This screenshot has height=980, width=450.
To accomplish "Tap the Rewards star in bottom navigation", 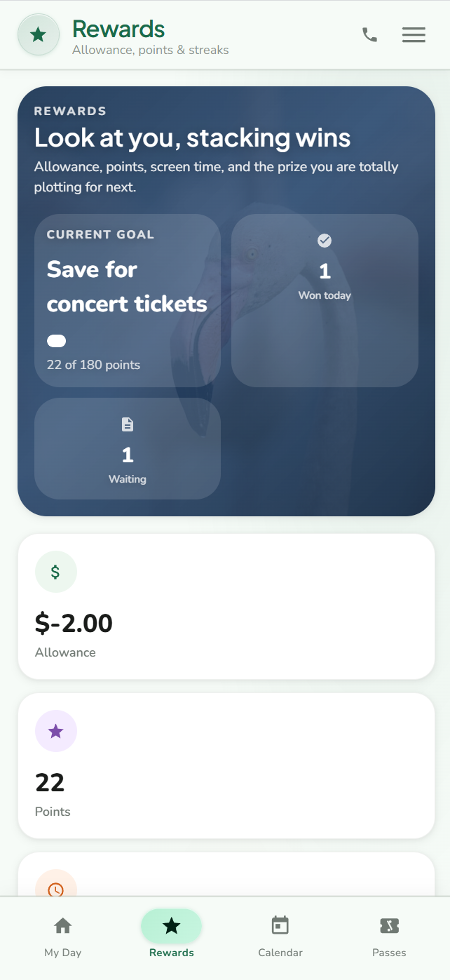I will coord(171,926).
